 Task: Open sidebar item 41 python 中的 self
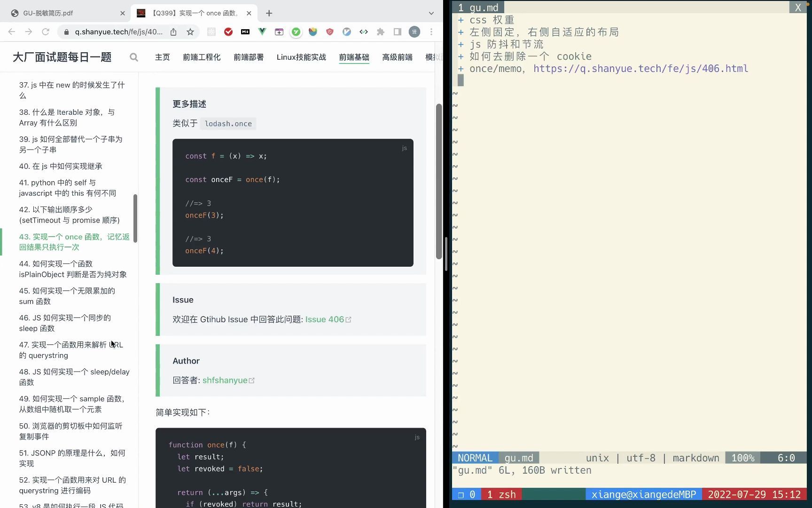click(68, 188)
